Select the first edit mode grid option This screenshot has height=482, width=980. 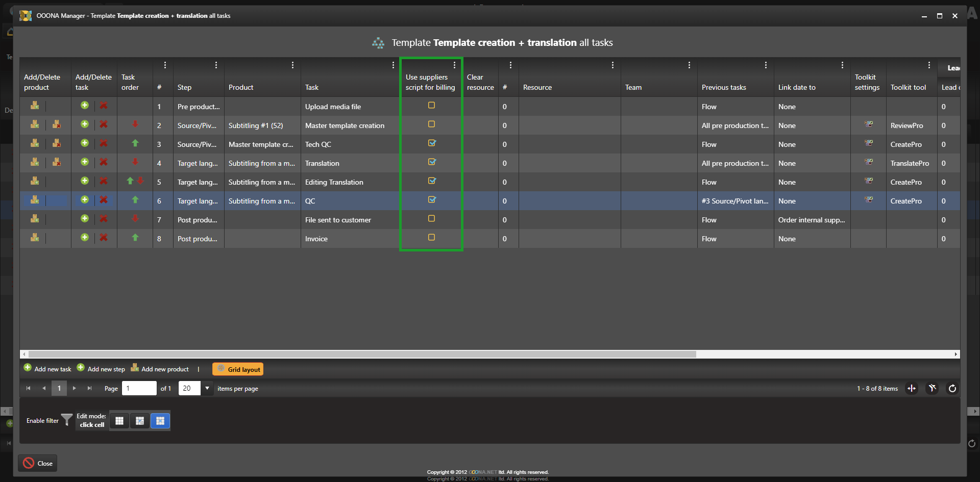tap(119, 421)
